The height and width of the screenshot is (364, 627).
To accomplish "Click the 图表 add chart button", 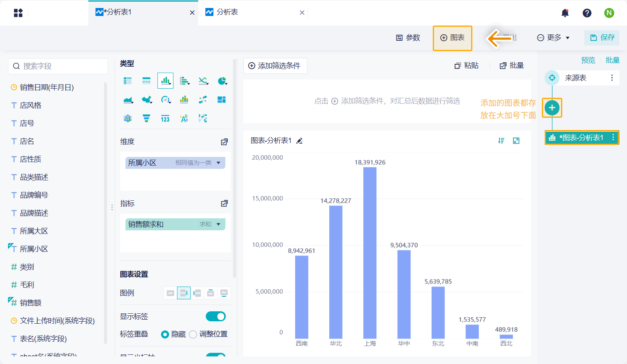I will [452, 38].
